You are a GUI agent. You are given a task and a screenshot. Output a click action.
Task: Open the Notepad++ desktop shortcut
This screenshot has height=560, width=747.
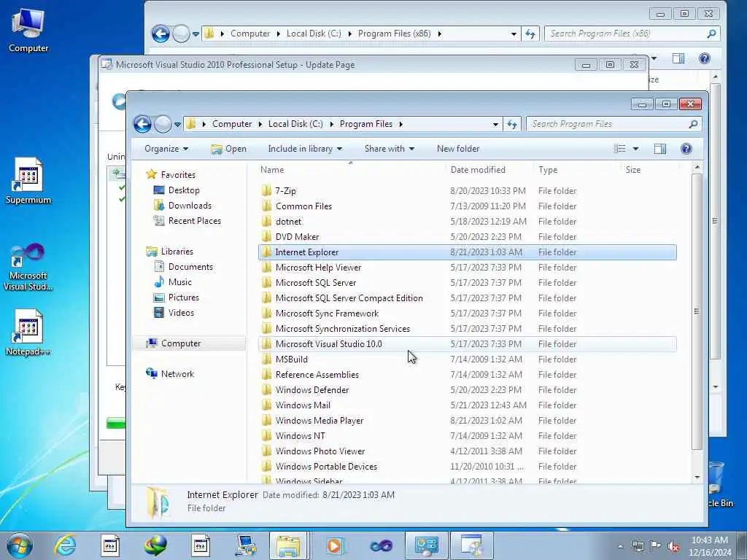click(x=28, y=332)
